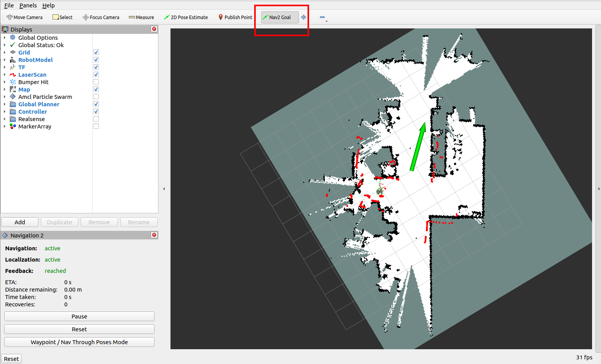Expand the LaserScan display properties
Screen dimensions: 601x364
click(x=5, y=75)
